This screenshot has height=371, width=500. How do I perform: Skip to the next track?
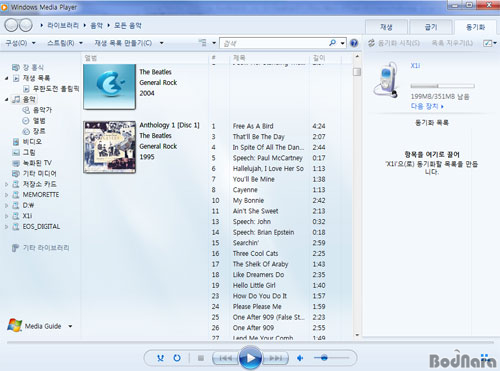click(x=276, y=358)
